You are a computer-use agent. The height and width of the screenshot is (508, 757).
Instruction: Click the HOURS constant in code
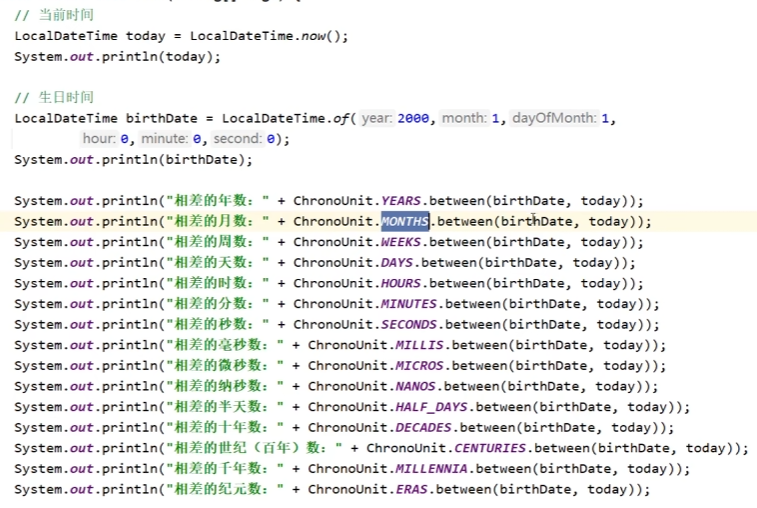pyautogui.click(x=401, y=283)
